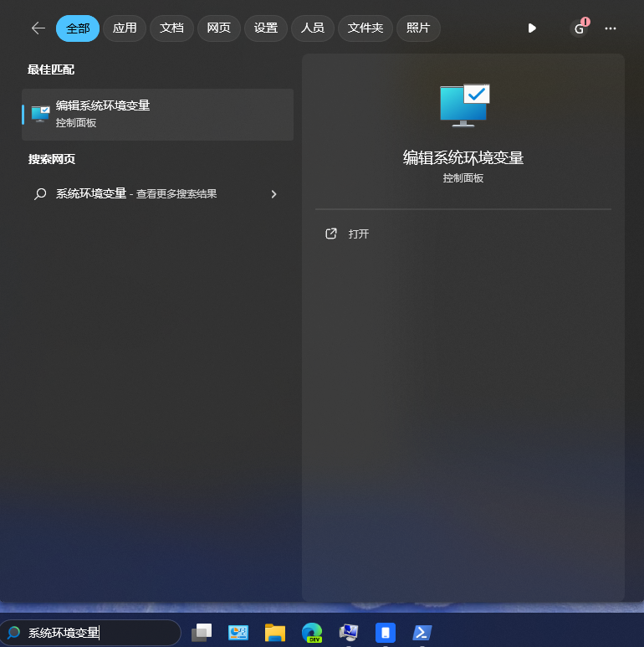Switch to the 文档 filter tab

[171, 28]
